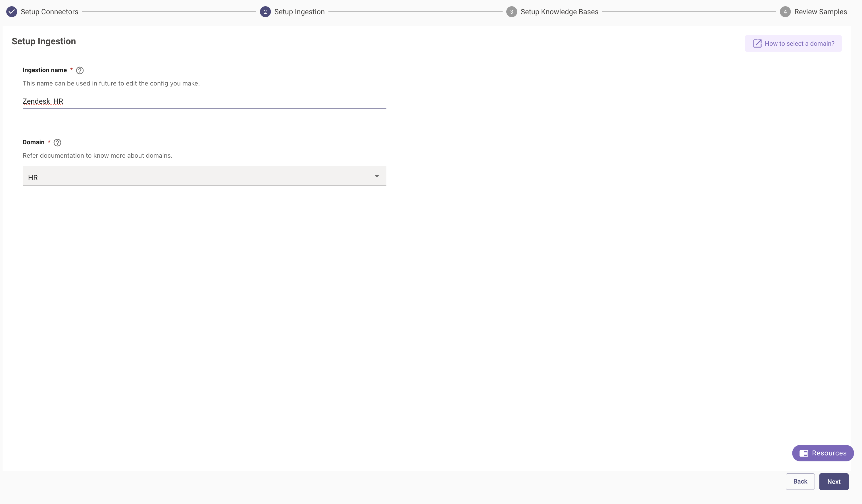Click the Setup Connectors completed checkmark icon

pos(12,12)
